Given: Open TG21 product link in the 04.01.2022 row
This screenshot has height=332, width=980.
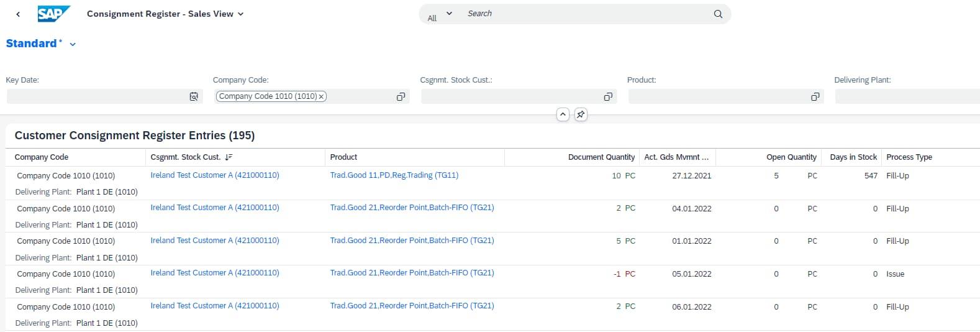Looking at the screenshot, I should (x=412, y=208).
